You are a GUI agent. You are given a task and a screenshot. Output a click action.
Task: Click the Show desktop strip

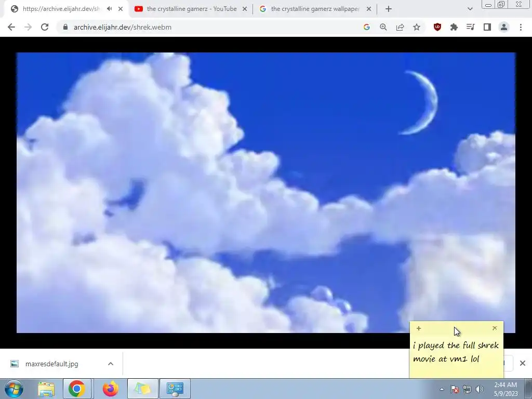[528, 389]
